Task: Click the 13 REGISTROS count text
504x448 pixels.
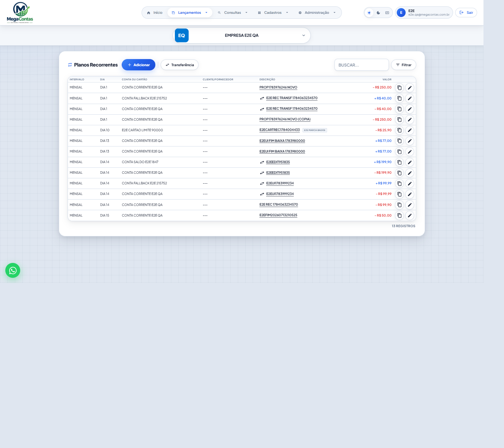Action: [403, 226]
